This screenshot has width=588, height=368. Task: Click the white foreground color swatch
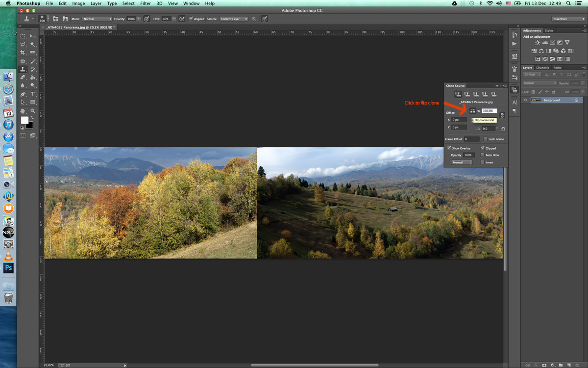click(x=24, y=120)
